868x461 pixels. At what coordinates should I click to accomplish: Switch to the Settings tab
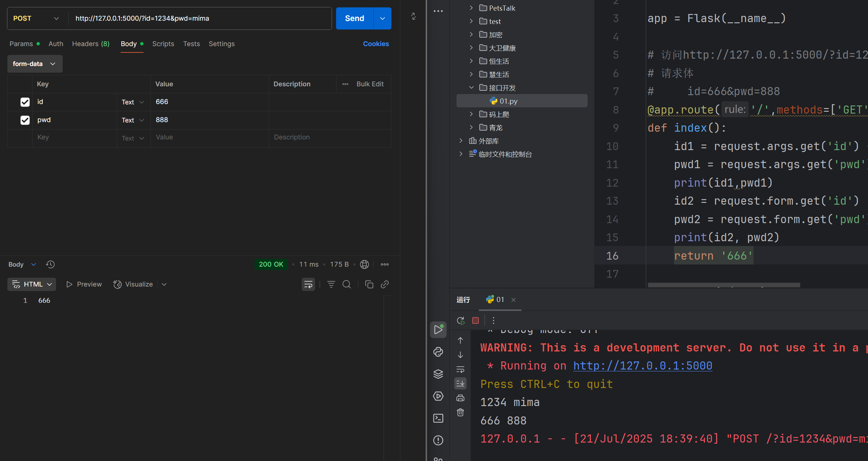[222, 44]
